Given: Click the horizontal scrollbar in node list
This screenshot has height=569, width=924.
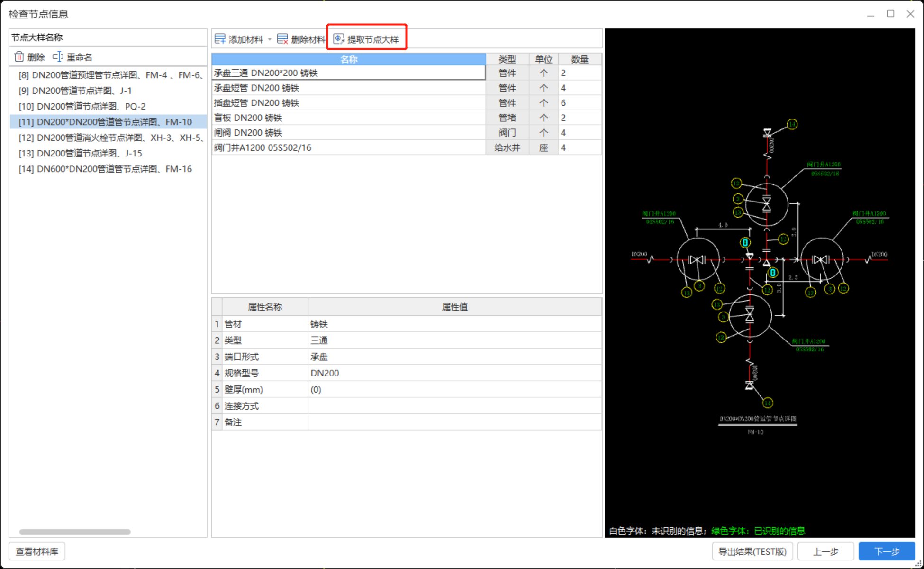Looking at the screenshot, I should pos(75,532).
